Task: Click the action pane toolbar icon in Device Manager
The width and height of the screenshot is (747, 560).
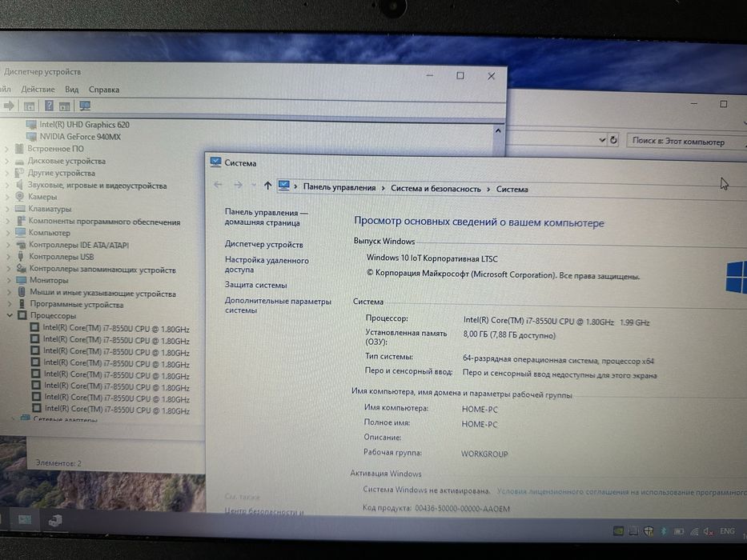Action: pyautogui.click(x=65, y=106)
